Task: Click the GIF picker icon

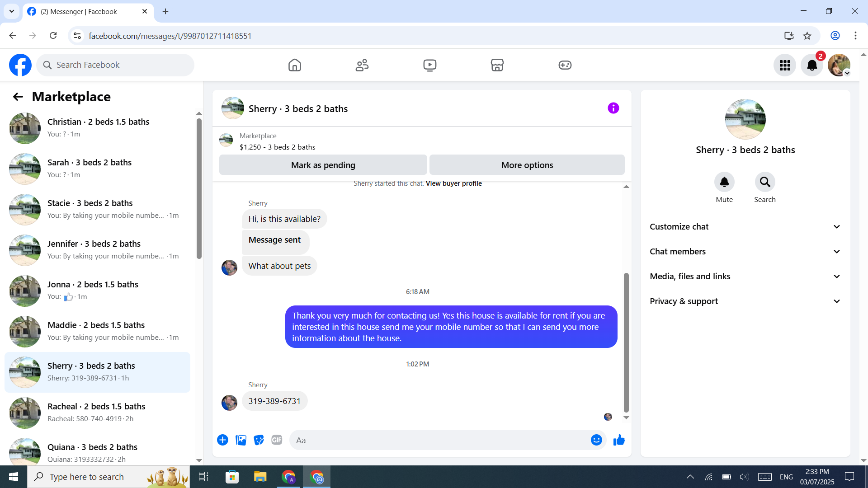Action: (277, 440)
